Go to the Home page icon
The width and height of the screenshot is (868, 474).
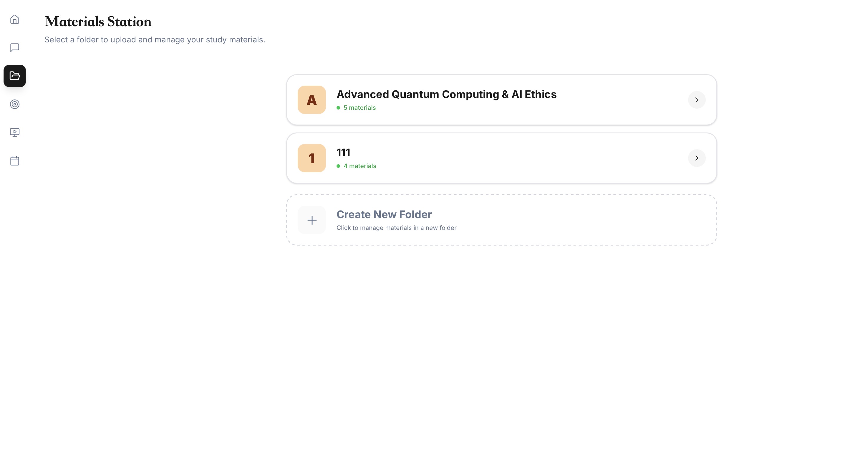(x=14, y=19)
